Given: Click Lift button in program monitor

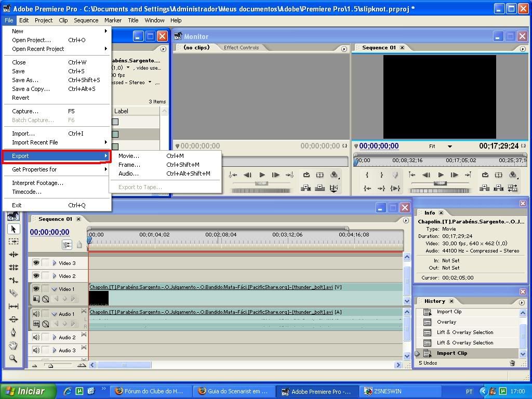Looking at the screenshot, I should point(484,188).
